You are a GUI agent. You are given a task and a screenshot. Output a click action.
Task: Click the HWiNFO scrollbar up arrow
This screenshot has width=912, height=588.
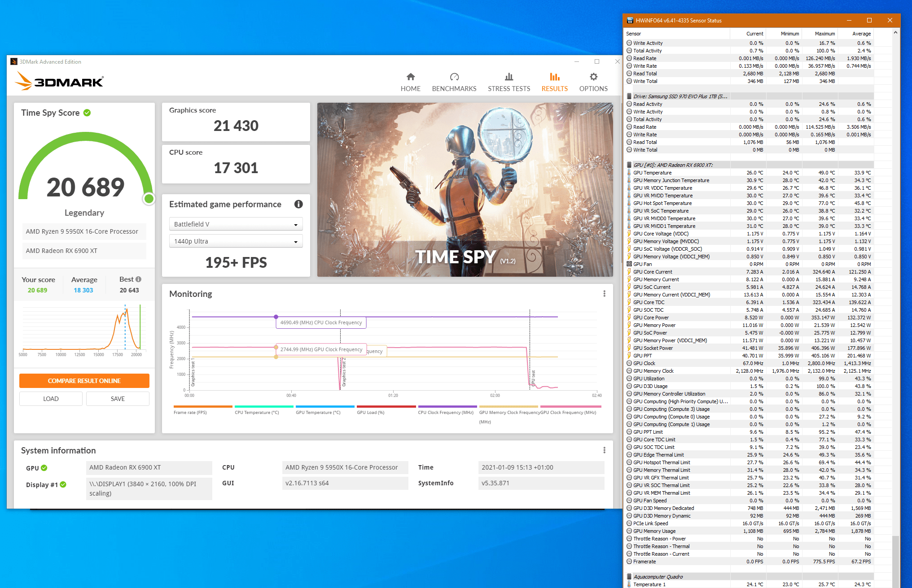[896, 32]
